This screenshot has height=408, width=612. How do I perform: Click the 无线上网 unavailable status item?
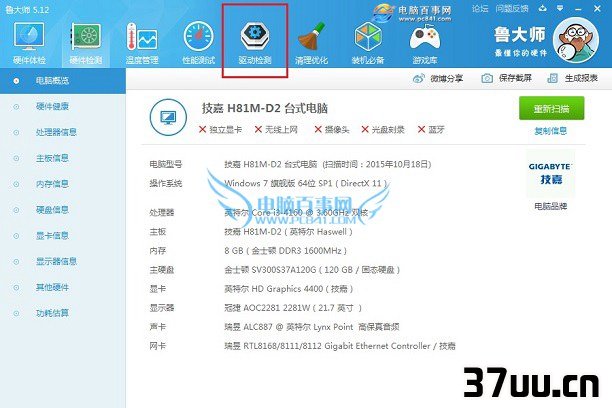point(276,130)
